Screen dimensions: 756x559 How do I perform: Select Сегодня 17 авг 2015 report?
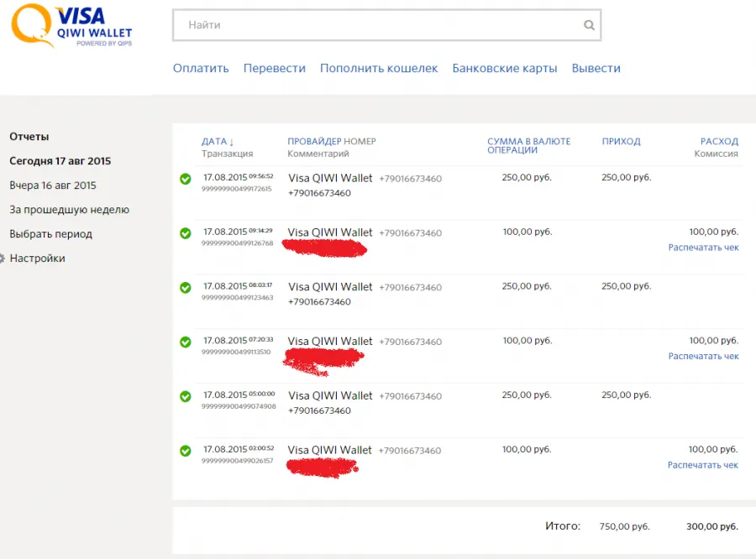pos(60,161)
